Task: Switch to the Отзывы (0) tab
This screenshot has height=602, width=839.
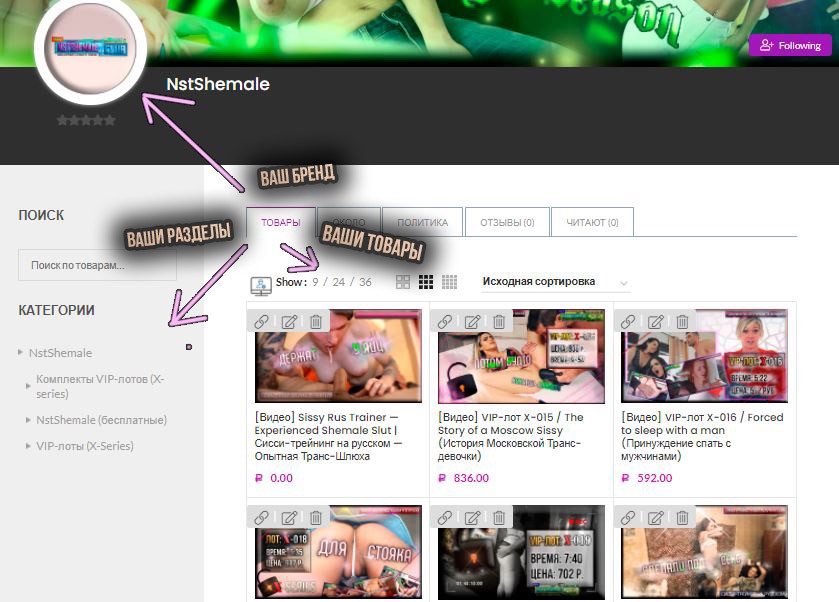Action: tap(507, 222)
